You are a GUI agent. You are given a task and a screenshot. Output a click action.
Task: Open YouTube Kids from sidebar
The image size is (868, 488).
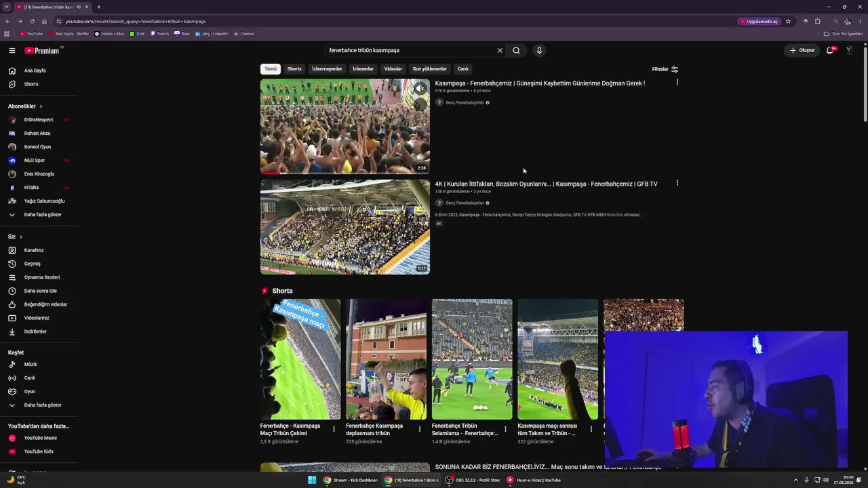point(39,451)
